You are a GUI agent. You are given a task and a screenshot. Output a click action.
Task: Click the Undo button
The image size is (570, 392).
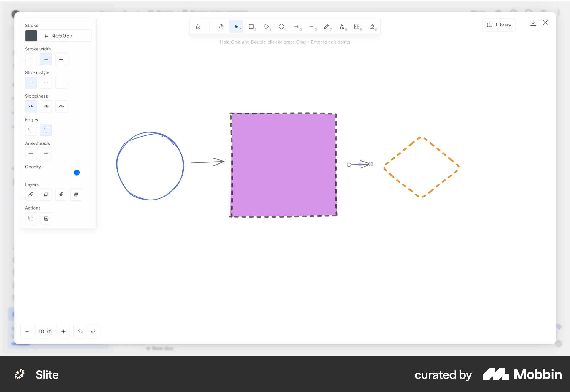[x=80, y=331]
